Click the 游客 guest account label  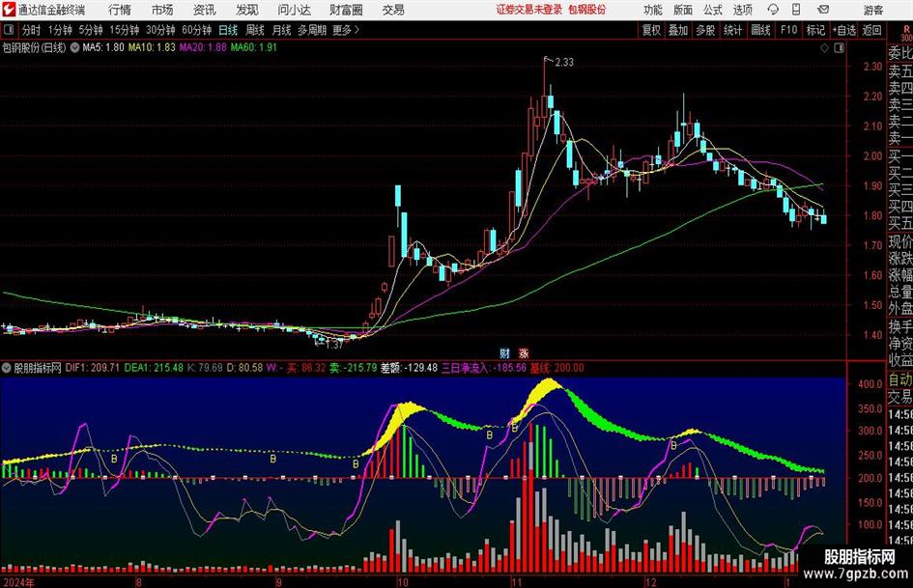tap(873, 10)
